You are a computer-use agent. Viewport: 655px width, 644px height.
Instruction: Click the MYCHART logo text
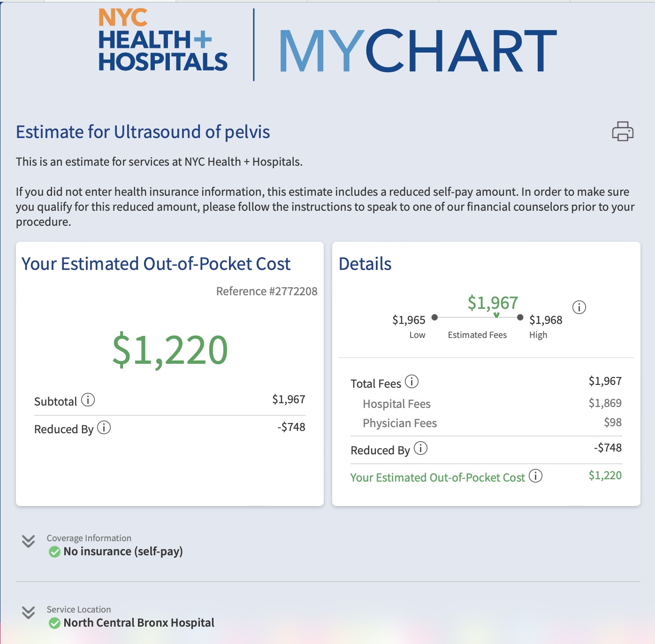coord(417,51)
